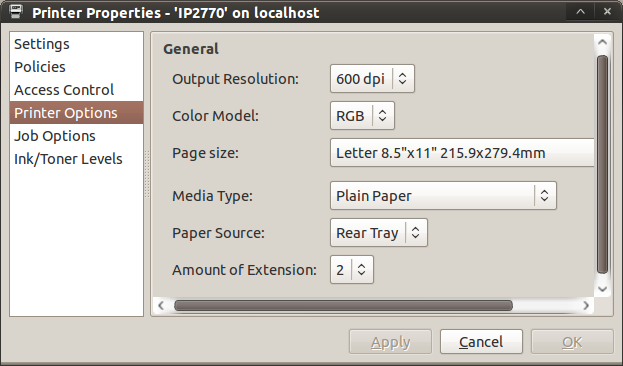Click the Amount of Extension label
This screenshot has width=623, height=366.
(244, 270)
